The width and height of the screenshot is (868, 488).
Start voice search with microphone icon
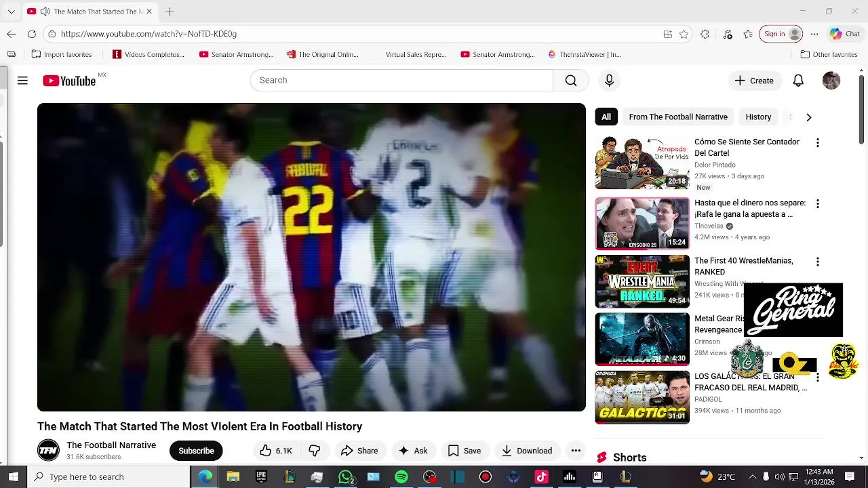tap(609, 80)
